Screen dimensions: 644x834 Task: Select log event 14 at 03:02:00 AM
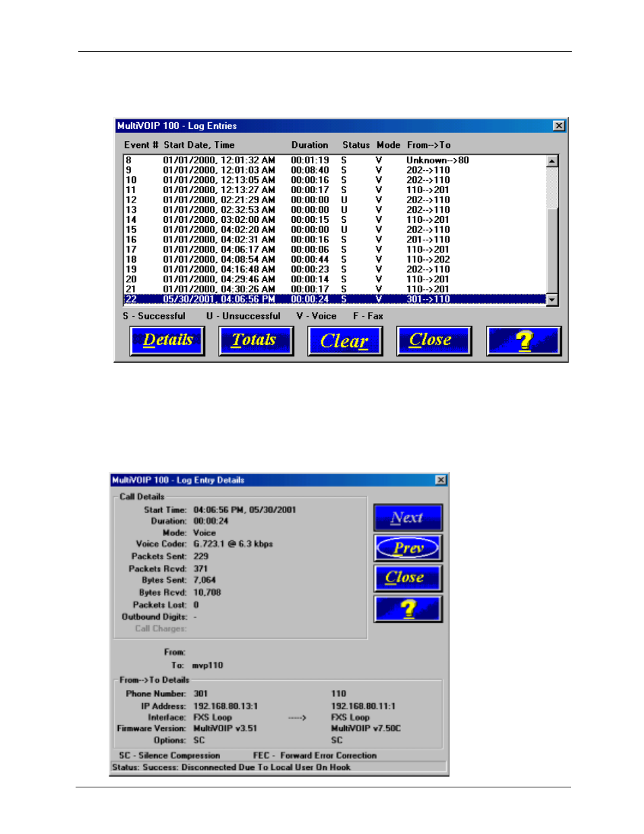tap(335, 219)
